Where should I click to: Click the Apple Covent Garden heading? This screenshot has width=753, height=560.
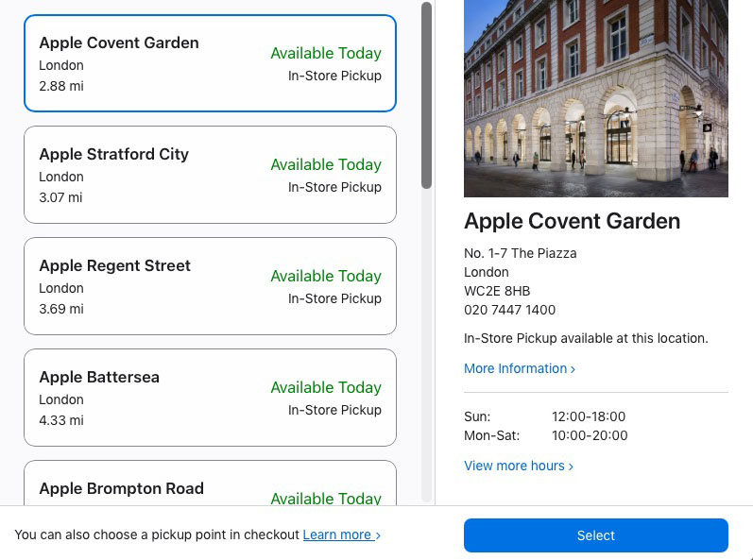click(572, 222)
